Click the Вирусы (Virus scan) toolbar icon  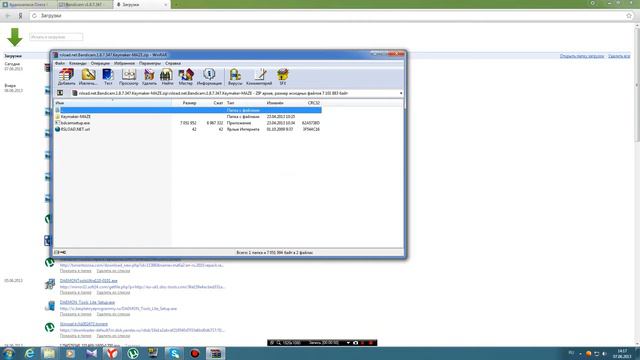(235, 77)
